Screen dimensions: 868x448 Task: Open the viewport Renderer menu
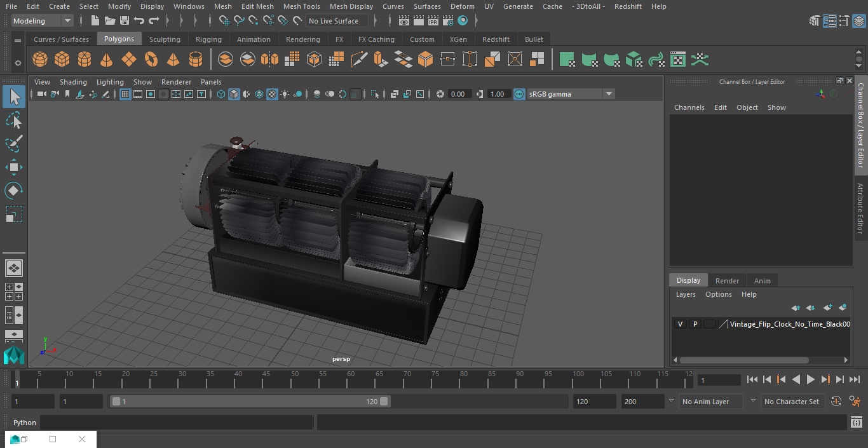[x=176, y=82]
